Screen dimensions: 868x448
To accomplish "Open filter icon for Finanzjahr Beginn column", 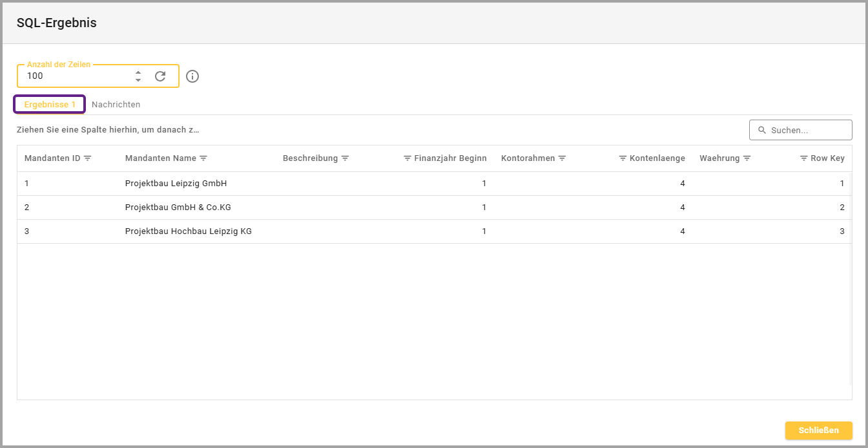I will tap(408, 158).
